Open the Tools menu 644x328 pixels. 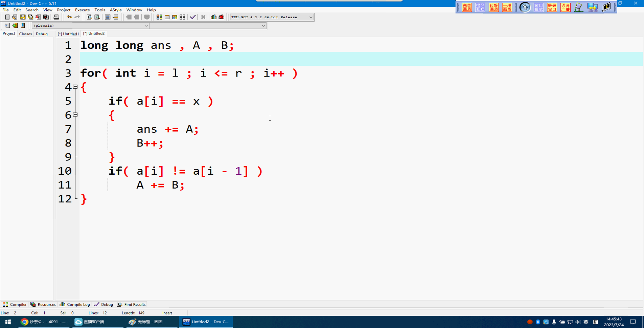click(100, 10)
